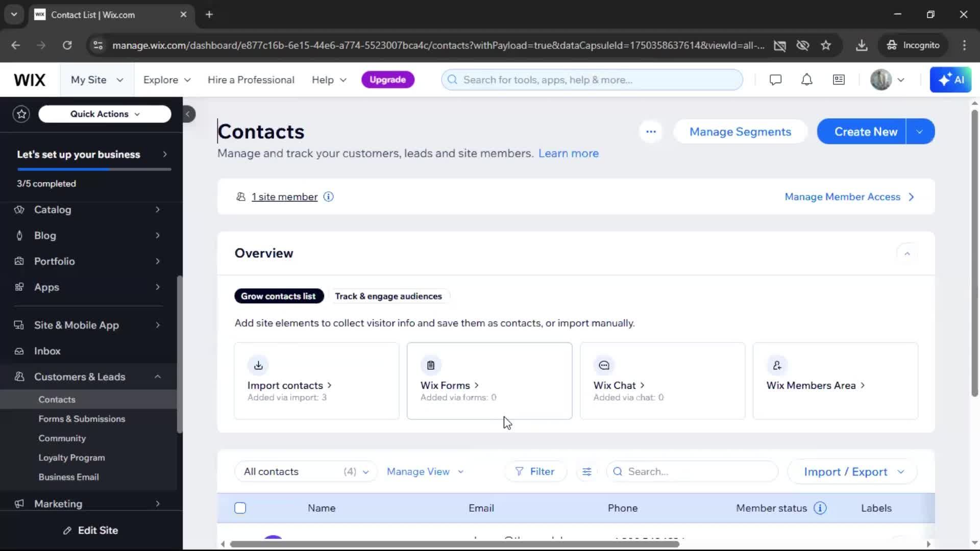Open the notifications bell
980x551 pixels.
[806, 80]
